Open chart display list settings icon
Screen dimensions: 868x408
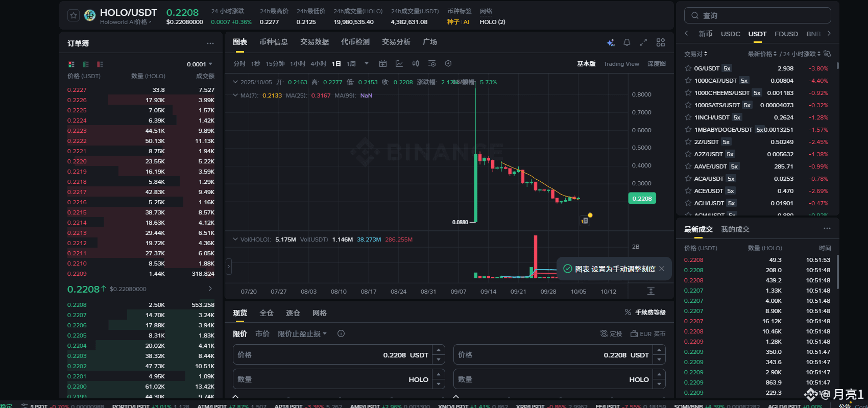click(432, 64)
